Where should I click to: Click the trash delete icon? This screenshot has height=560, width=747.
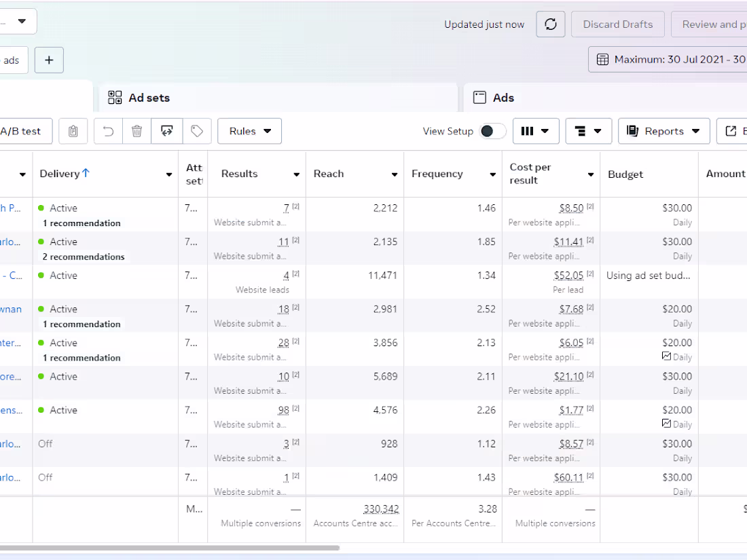(137, 131)
